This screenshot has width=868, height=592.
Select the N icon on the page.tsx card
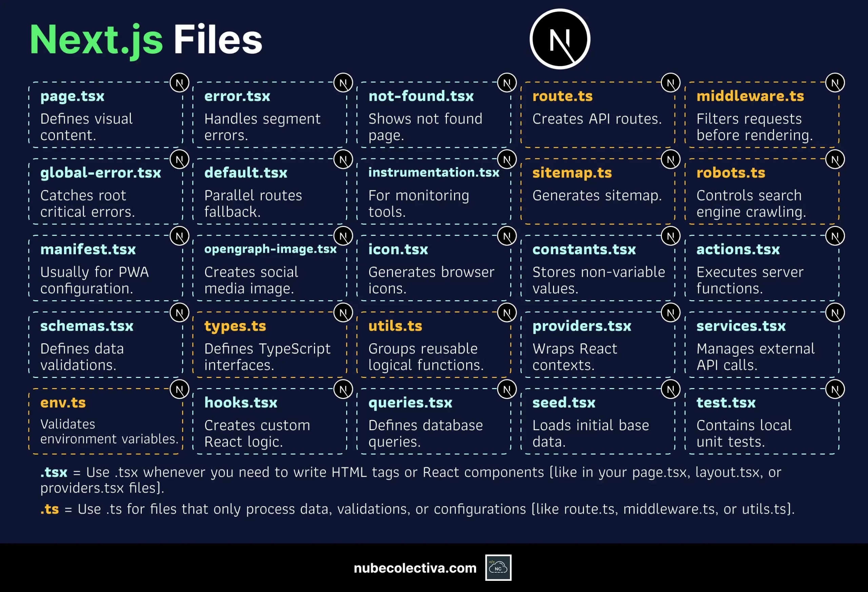tap(180, 82)
